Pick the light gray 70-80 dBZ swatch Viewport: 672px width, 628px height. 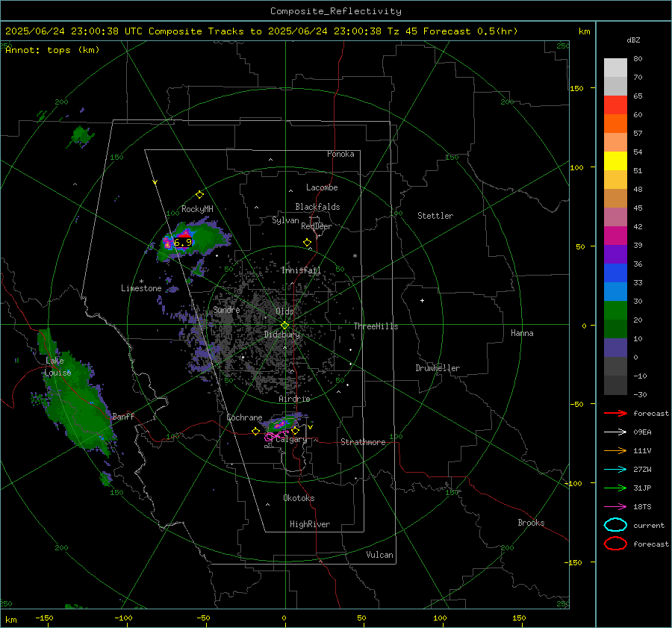[615, 68]
